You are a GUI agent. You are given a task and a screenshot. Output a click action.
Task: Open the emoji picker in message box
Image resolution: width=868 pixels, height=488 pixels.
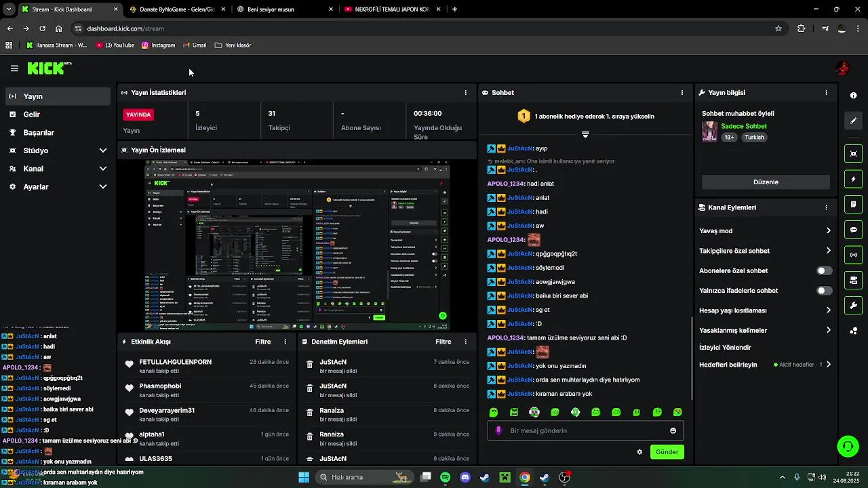click(x=673, y=430)
